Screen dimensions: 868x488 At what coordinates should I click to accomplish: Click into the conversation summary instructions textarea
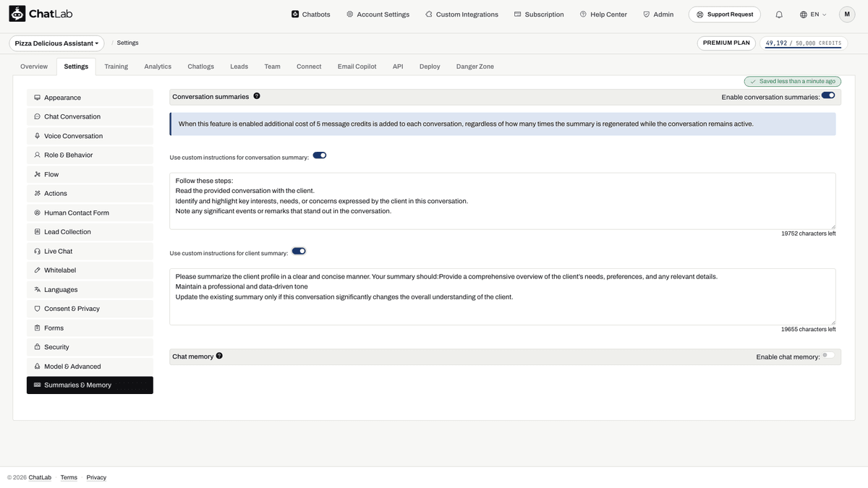click(x=503, y=201)
